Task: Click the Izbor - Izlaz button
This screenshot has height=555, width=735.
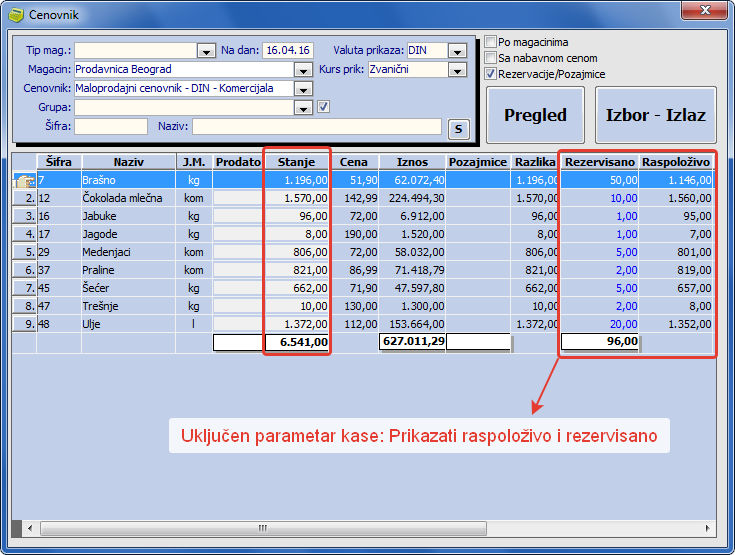Action: [x=656, y=115]
